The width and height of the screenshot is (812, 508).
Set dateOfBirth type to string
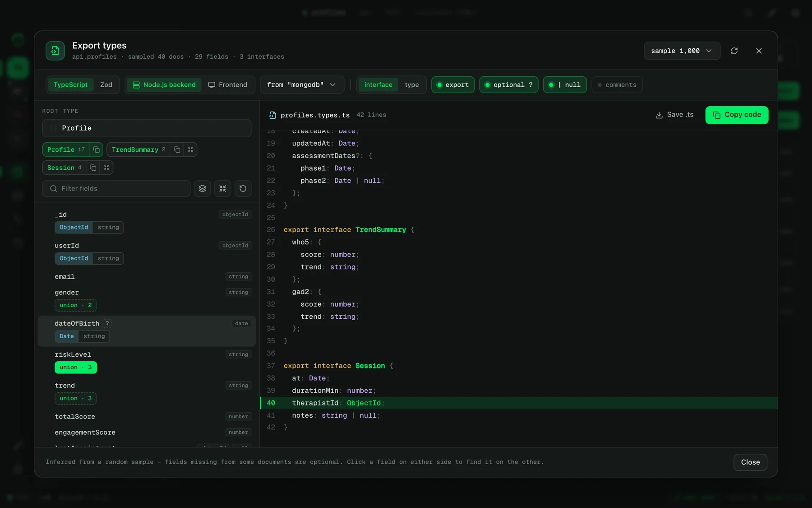pos(94,336)
